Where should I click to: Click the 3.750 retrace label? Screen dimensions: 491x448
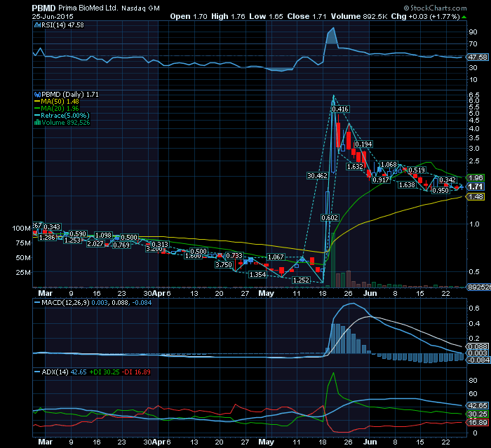pyautogui.click(x=224, y=265)
